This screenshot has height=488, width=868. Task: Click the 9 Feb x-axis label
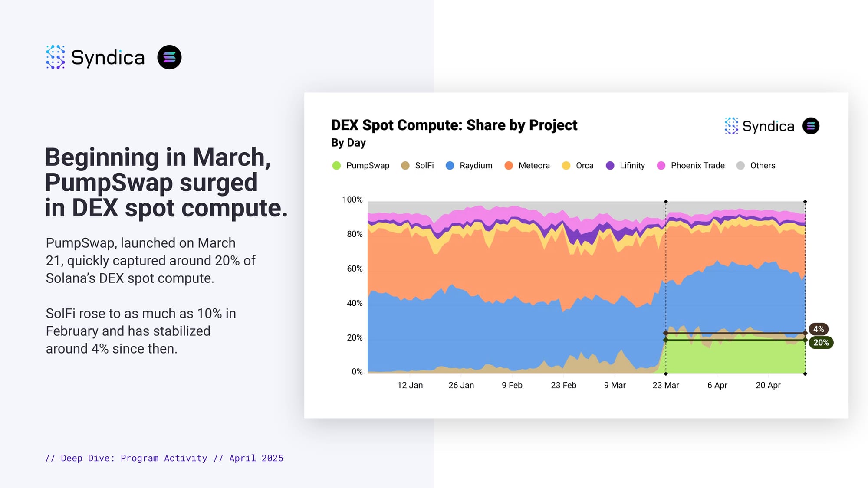click(512, 385)
